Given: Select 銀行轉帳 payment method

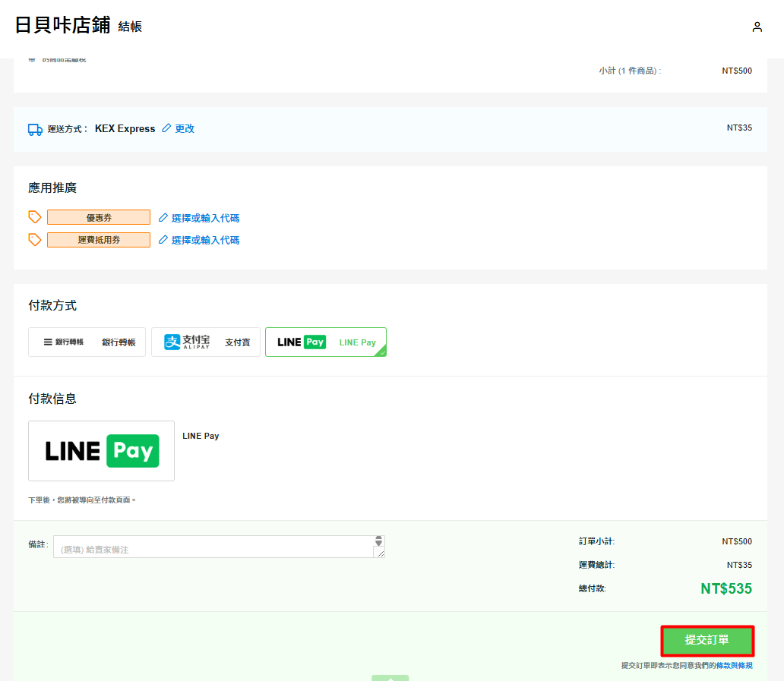Looking at the screenshot, I should coord(87,342).
